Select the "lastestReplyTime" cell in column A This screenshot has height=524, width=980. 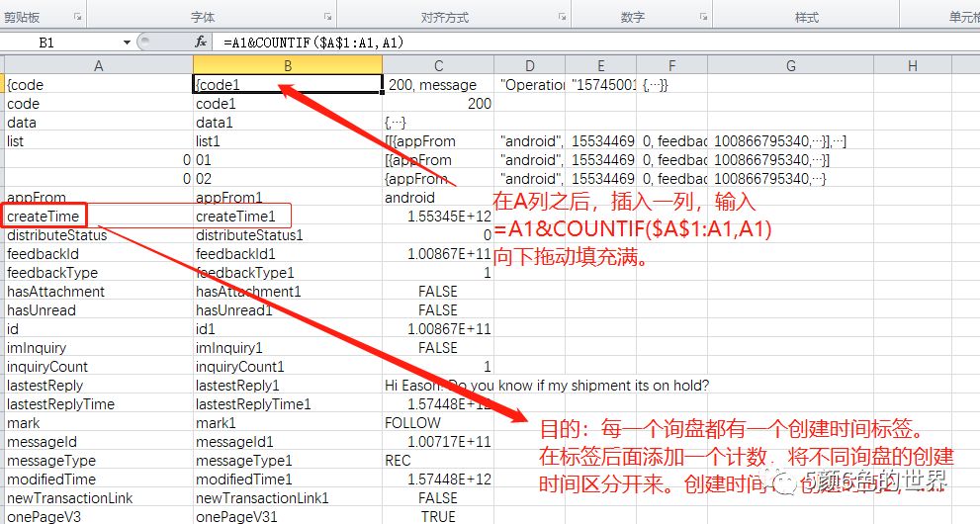99,403
